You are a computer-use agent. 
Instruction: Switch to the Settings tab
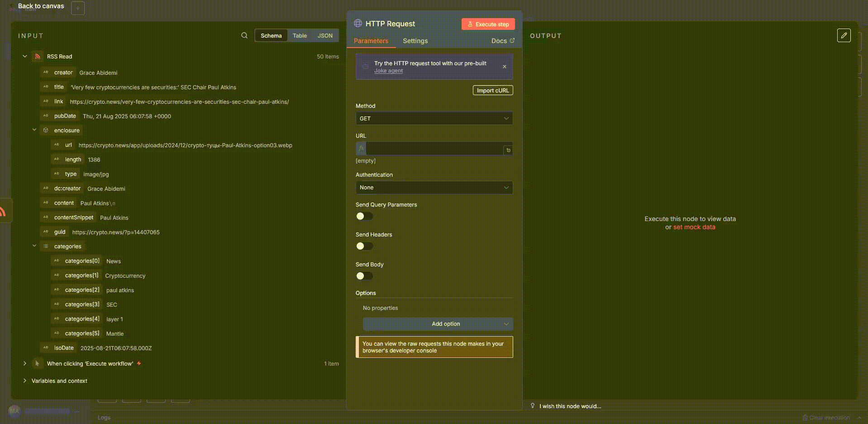click(x=415, y=41)
